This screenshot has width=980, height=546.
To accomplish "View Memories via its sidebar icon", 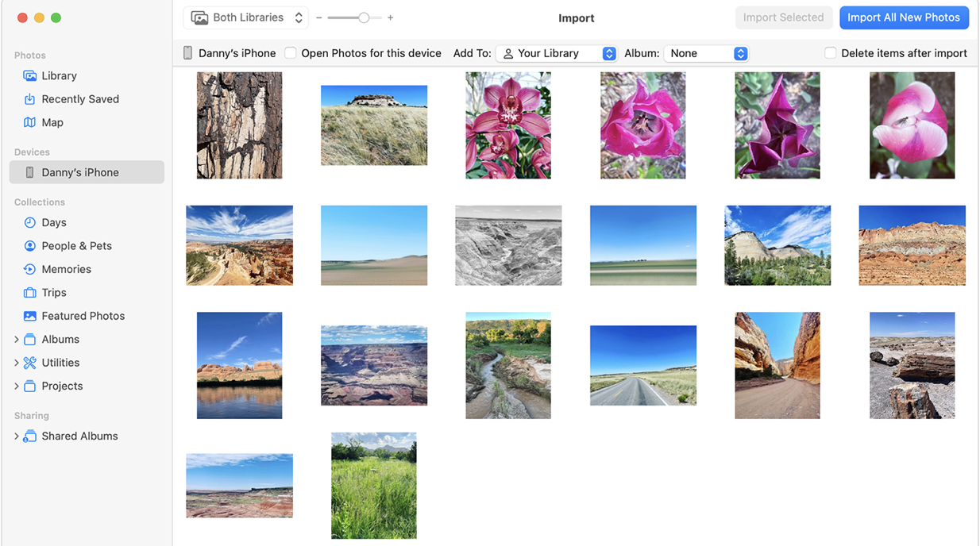I will [x=28, y=268].
